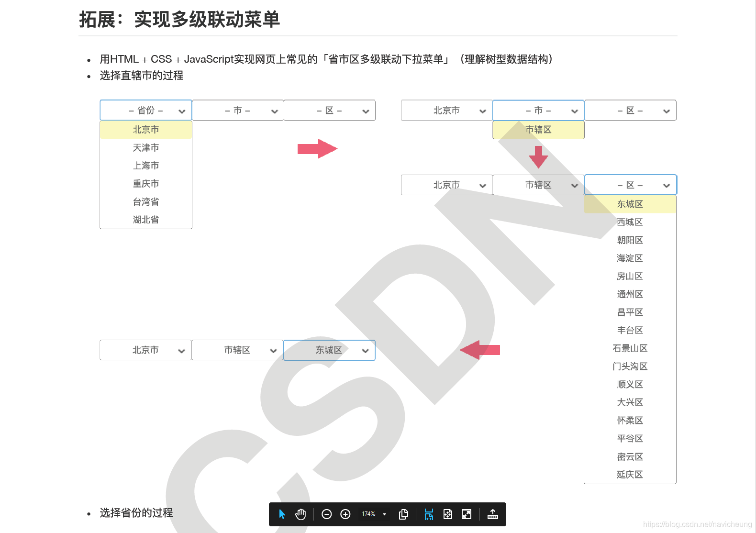Screen dimensions: 756x533
Task: Open the 174% zoom level dropdown
Action: pos(374,514)
